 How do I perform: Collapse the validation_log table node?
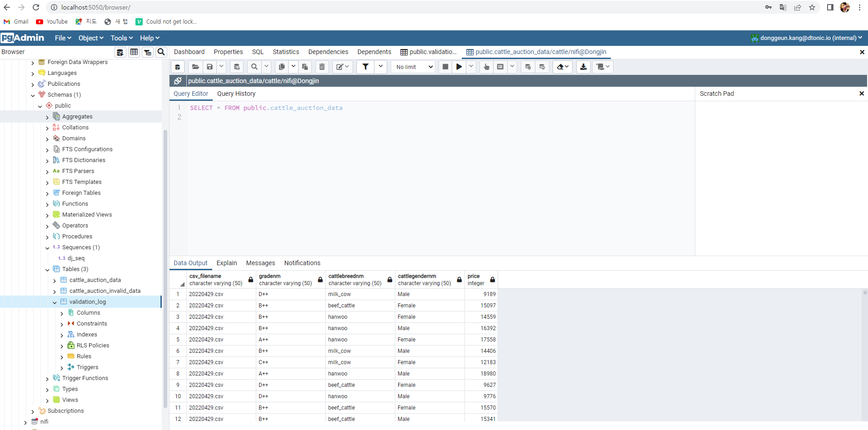55,302
